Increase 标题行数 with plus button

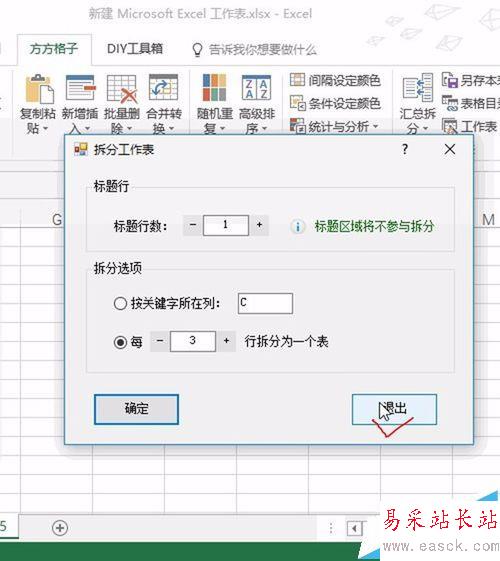[259, 225]
